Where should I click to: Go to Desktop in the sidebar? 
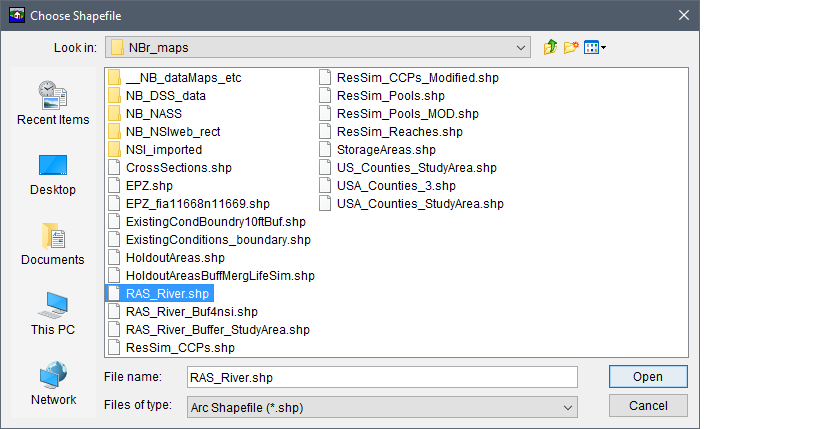(53, 174)
